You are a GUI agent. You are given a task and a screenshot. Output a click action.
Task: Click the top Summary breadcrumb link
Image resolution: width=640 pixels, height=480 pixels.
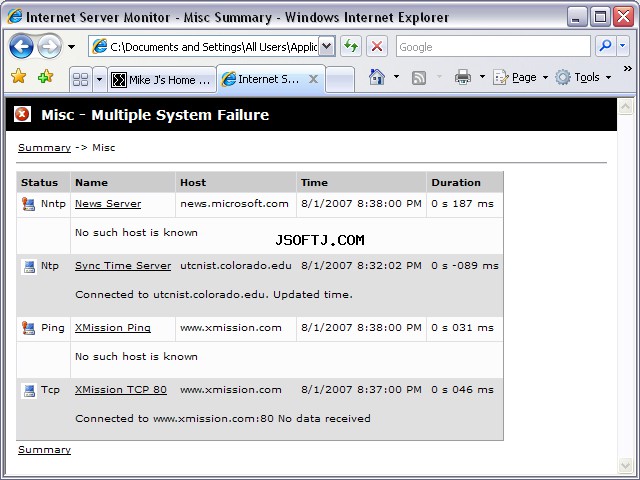[44, 148]
